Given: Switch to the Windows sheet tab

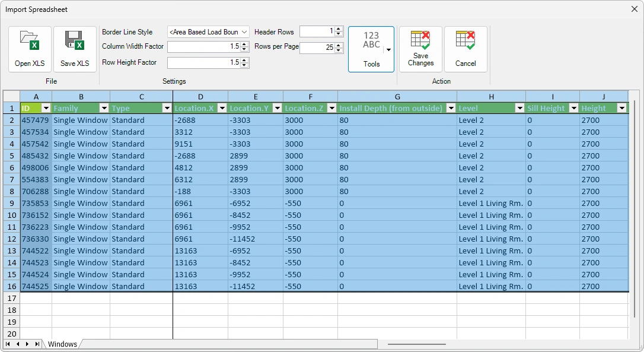Looking at the screenshot, I should 62,344.
